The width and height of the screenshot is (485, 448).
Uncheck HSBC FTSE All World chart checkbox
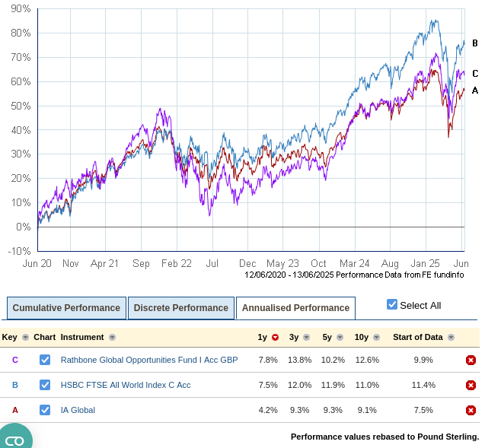(45, 385)
